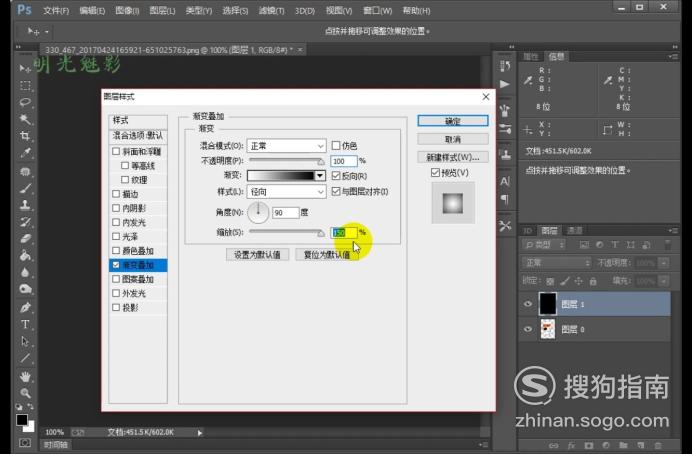Select the History Brush tool

pos(25,221)
